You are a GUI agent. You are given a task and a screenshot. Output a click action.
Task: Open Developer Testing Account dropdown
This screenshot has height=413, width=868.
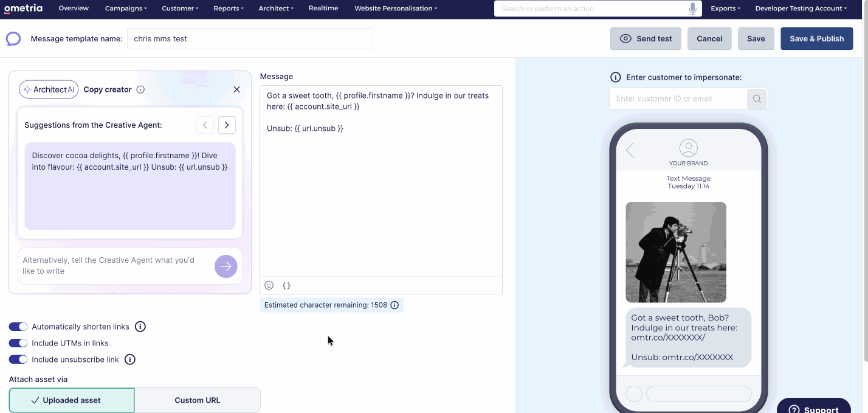tap(801, 9)
